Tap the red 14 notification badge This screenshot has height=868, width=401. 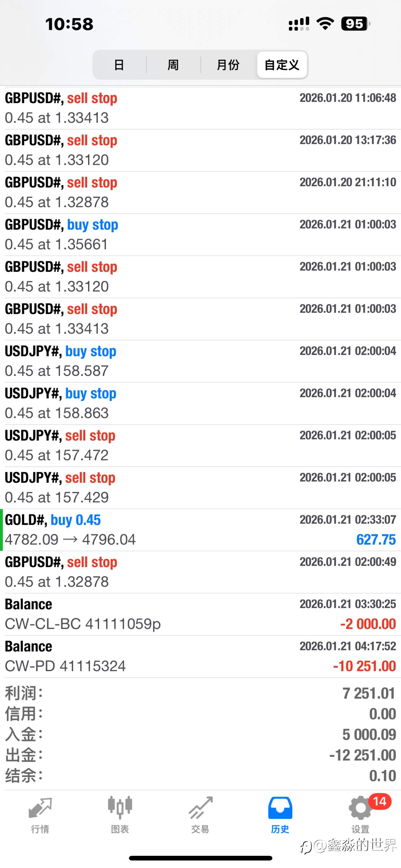tap(379, 801)
